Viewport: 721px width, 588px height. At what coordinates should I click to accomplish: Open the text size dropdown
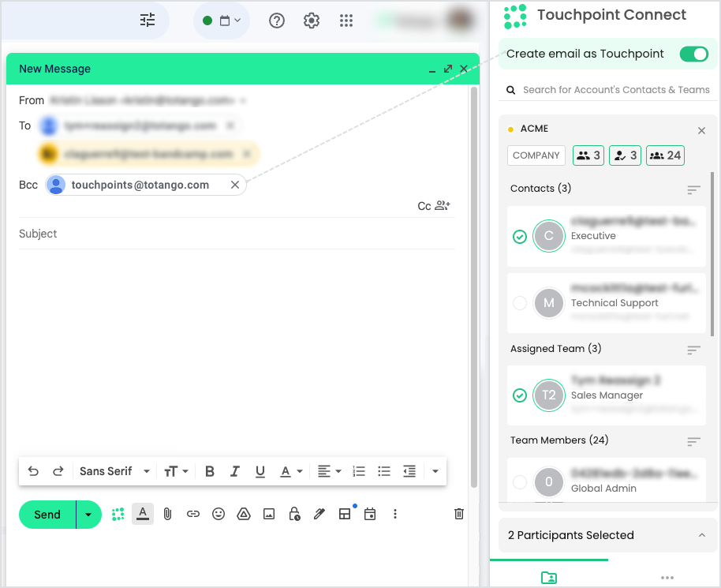176,471
